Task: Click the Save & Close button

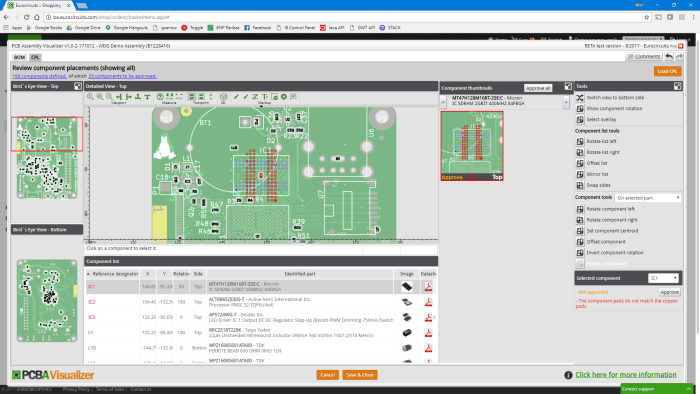Action: pos(360,375)
